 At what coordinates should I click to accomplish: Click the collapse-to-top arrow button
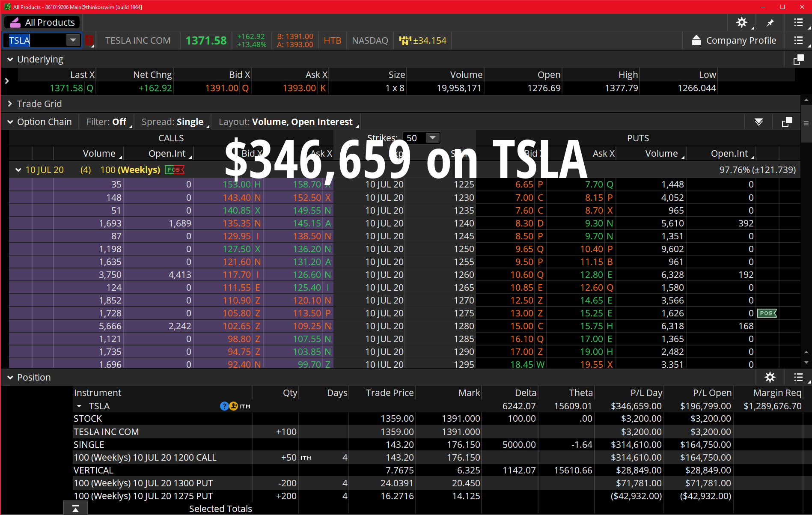(75, 508)
